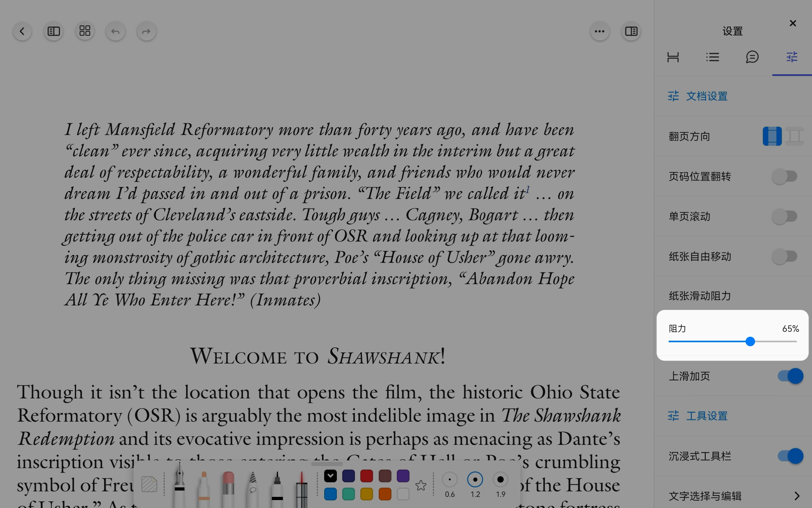This screenshot has height=508, width=812.
Task: Pick the yellow color swatch
Action: point(367,494)
